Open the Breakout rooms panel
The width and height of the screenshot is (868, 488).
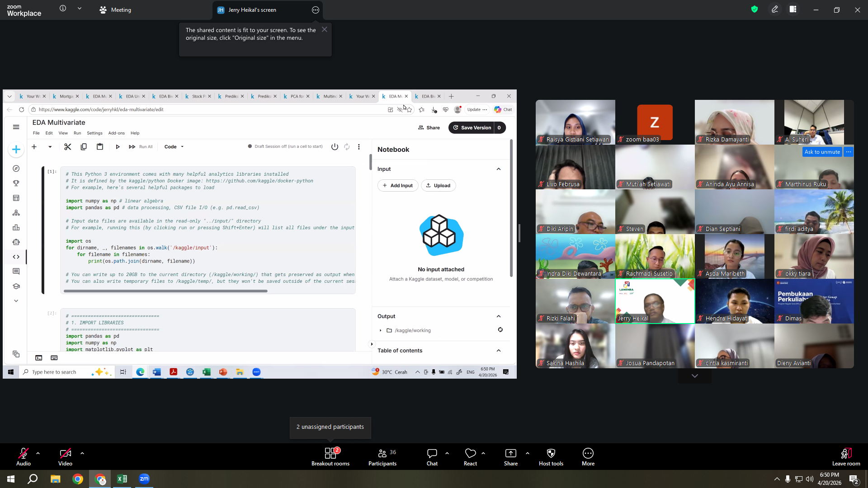point(330,456)
